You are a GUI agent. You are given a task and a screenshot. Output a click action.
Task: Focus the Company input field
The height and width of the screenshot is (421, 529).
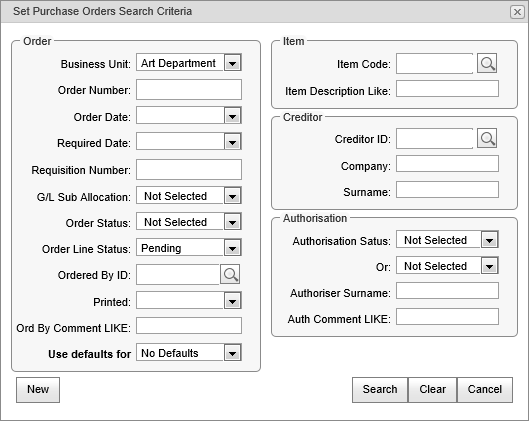point(447,164)
